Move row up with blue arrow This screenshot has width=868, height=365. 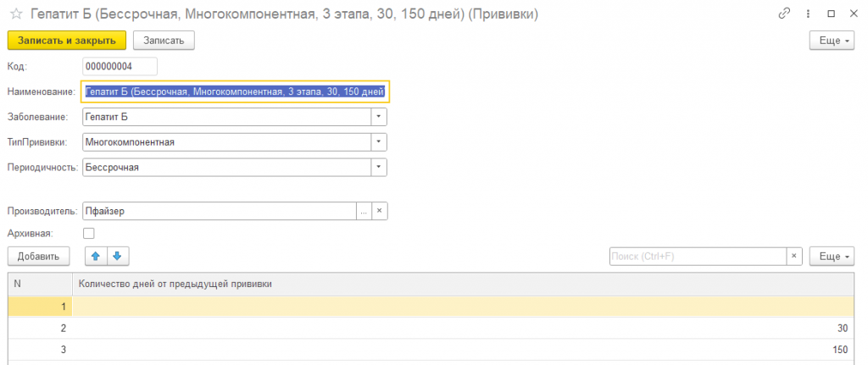[x=95, y=256]
